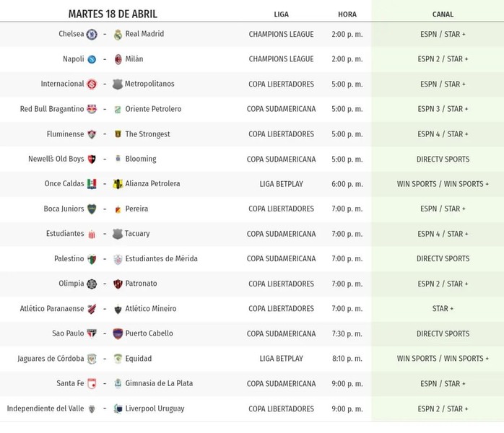Image resolution: width=504 pixels, height=433 pixels.
Task: Select the HORA column header
Action: pyautogui.click(x=347, y=14)
